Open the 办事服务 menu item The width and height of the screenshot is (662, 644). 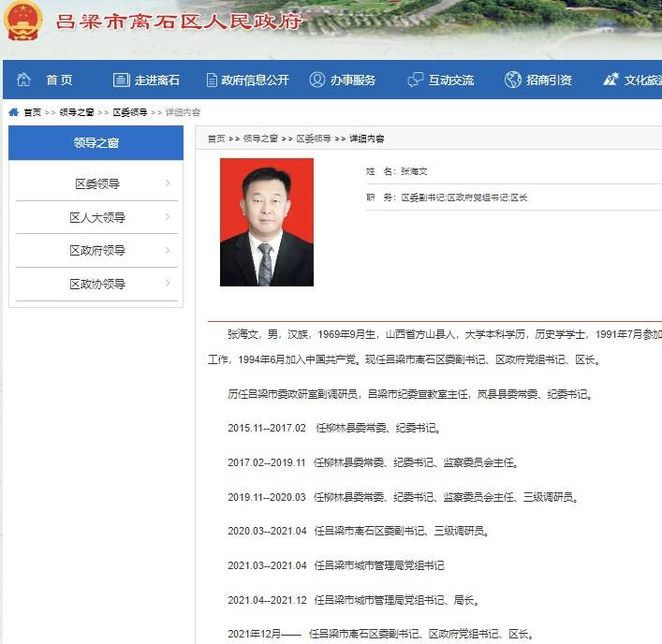tap(353, 80)
